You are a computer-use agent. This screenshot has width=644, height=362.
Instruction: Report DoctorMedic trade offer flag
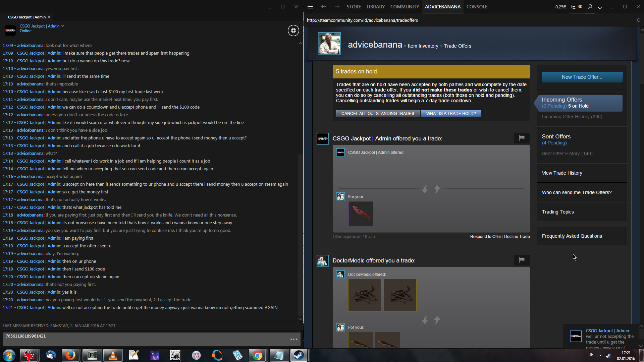click(x=522, y=260)
